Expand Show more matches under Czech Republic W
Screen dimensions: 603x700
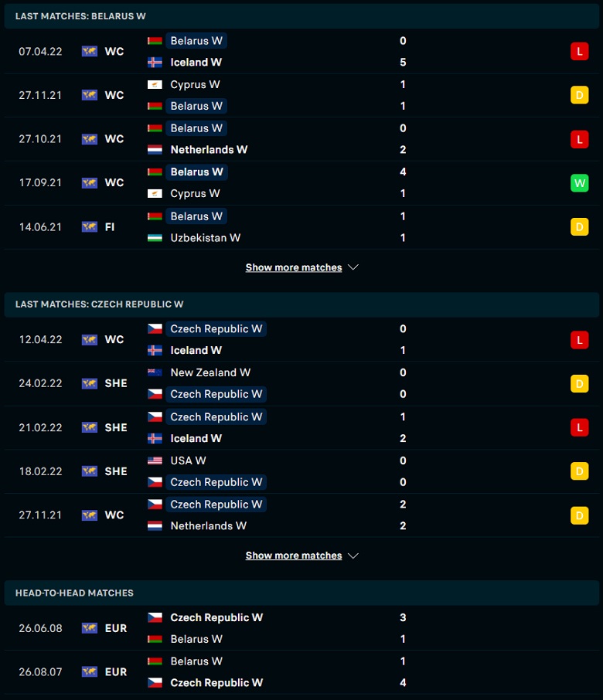coord(294,556)
